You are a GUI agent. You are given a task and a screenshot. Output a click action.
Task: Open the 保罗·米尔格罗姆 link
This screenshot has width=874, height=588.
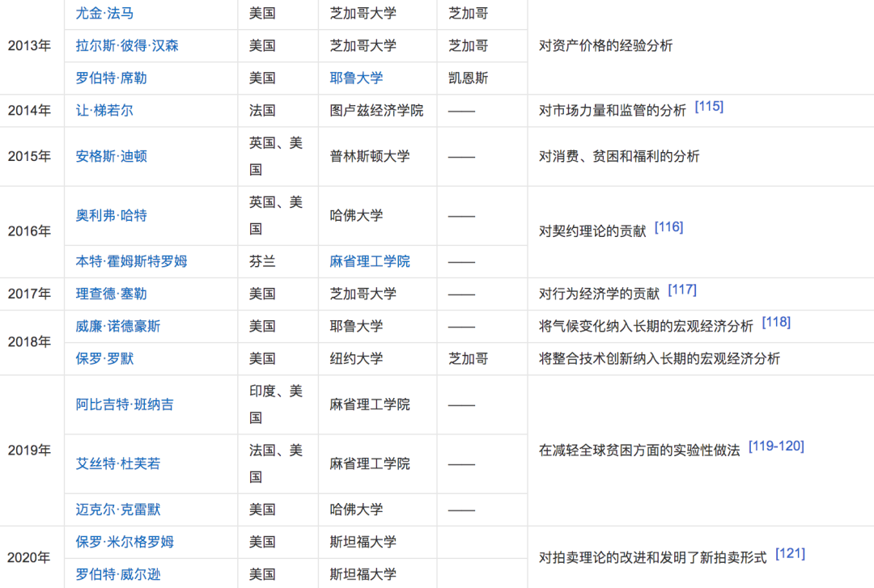125,542
